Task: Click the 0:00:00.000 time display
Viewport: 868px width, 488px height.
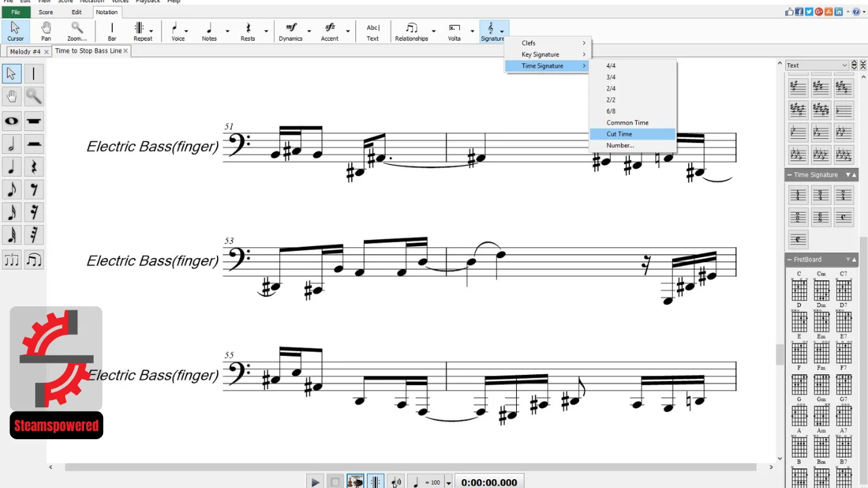Action: [x=489, y=482]
